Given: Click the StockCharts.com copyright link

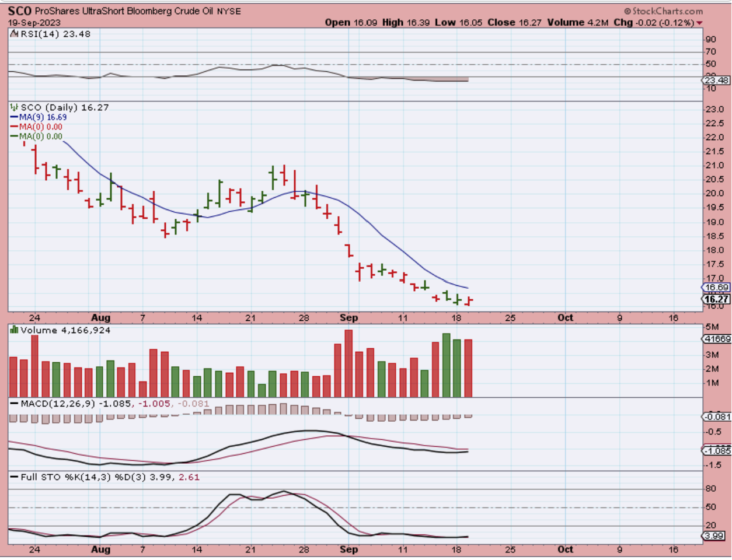Looking at the screenshot, I should pos(663,10).
